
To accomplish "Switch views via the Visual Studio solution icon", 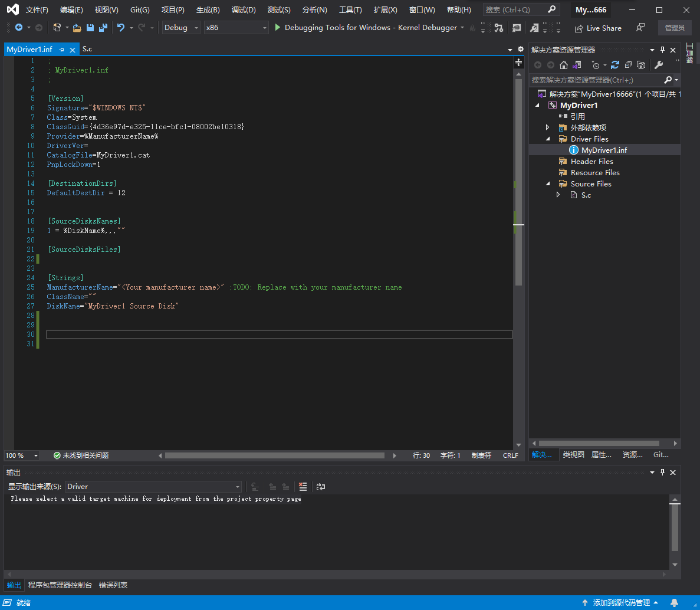I will tap(577, 65).
